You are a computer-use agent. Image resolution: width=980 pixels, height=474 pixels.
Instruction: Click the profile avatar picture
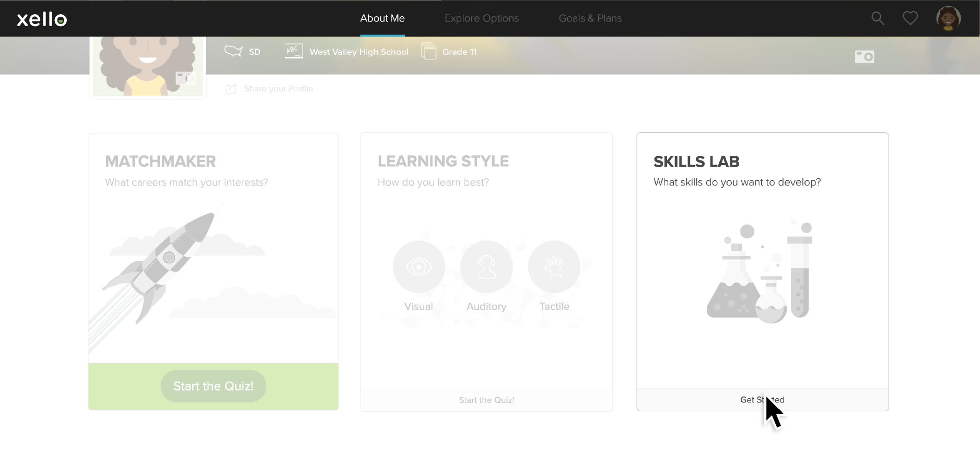[x=148, y=66]
